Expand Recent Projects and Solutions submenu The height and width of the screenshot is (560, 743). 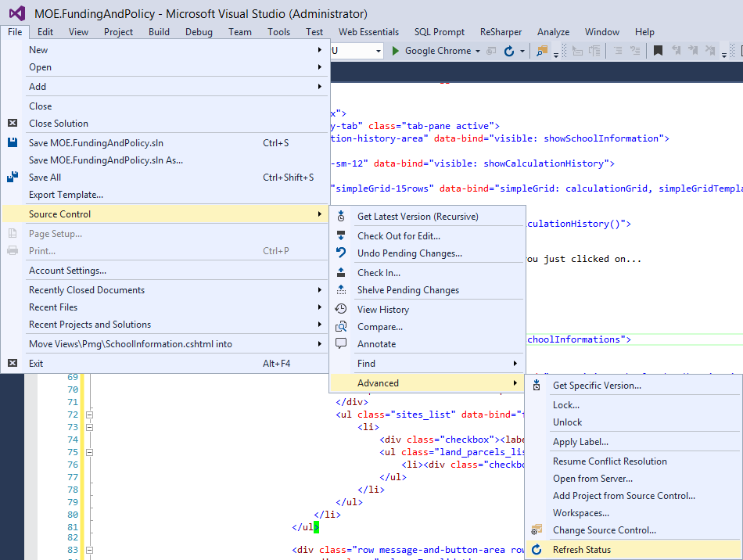click(319, 325)
